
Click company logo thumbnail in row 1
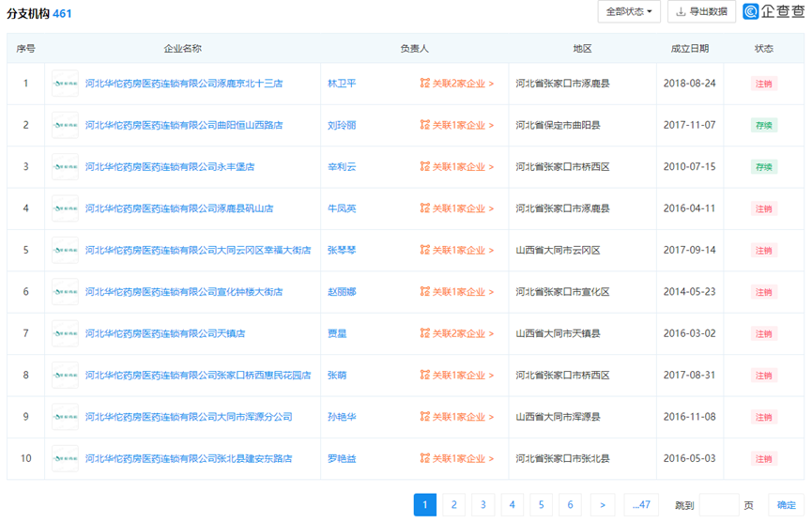[x=65, y=84]
